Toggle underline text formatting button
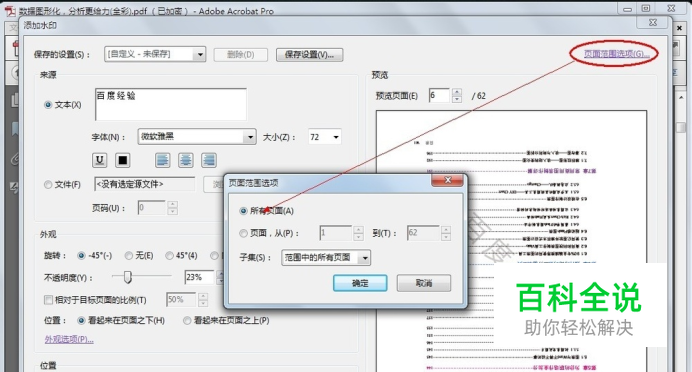Screen dimensions: 692x372 (x=100, y=160)
